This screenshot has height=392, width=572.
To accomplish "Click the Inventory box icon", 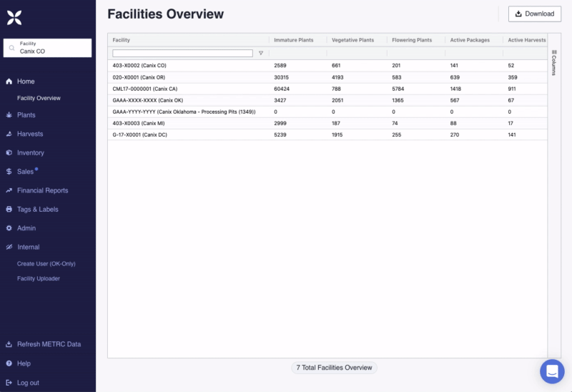I will [9, 152].
